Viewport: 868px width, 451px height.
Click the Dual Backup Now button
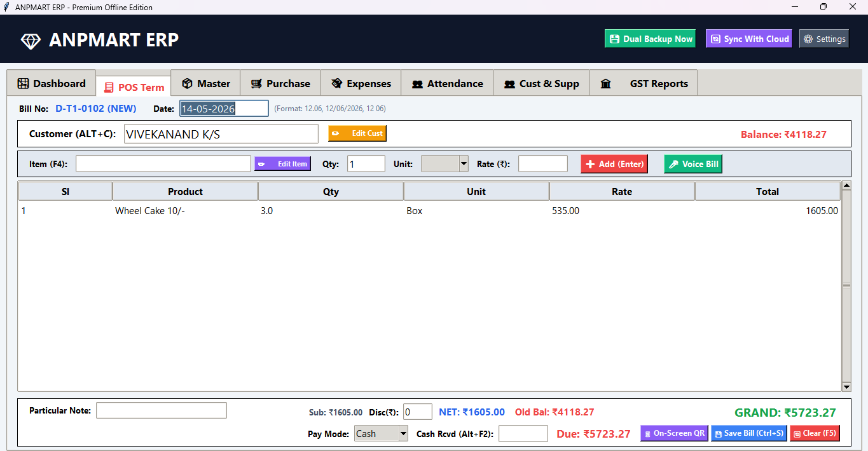click(x=650, y=39)
